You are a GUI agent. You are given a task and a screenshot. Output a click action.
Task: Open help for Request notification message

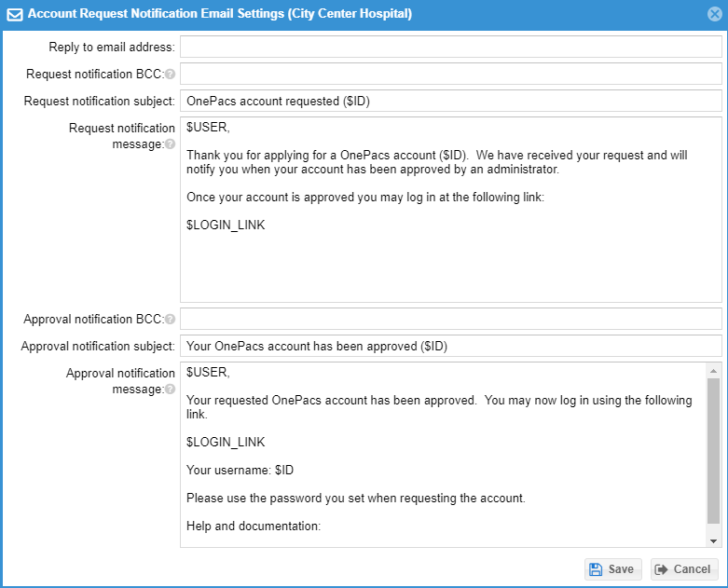point(171,144)
